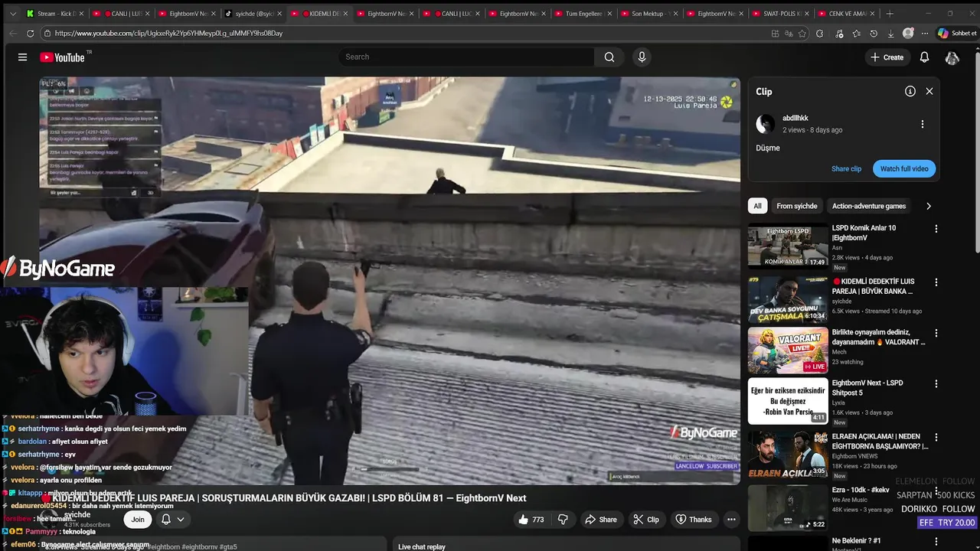The width and height of the screenshot is (980, 551).
Task: Switch to the SWAT-POLIS browser tab
Action: (779, 14)
